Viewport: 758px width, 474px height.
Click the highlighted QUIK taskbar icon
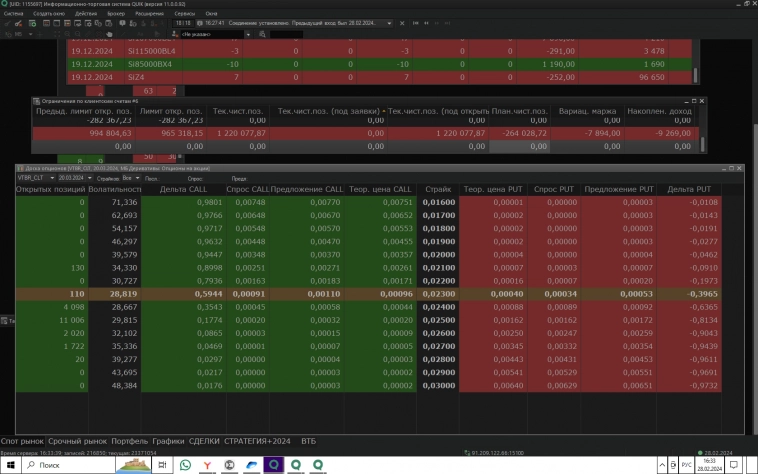point(274,465)
